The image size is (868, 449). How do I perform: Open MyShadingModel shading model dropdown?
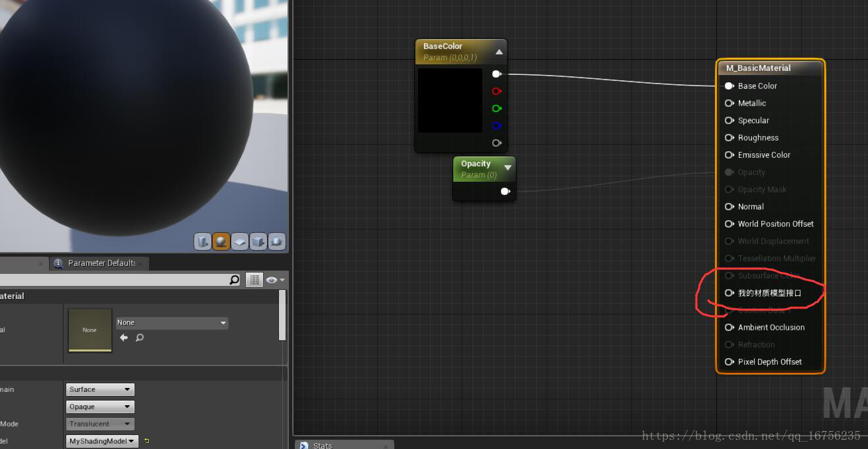pos(102,442)
